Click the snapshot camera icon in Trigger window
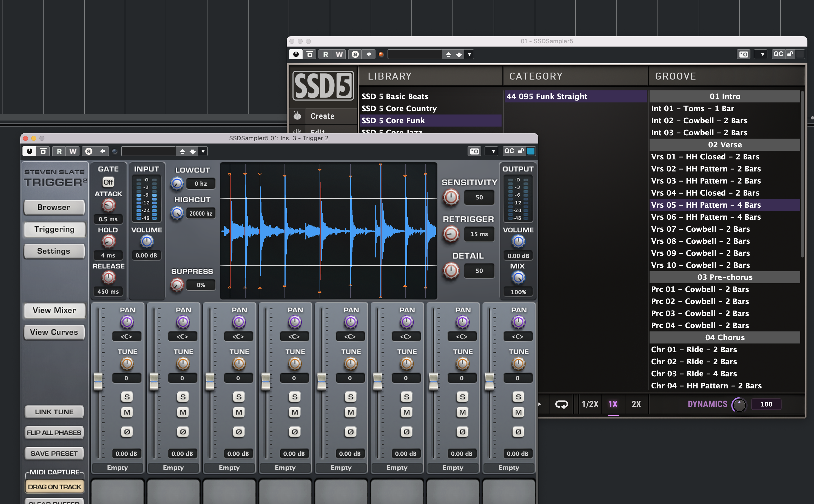Screen dimensions: 814x504 (x=474, y=151)
